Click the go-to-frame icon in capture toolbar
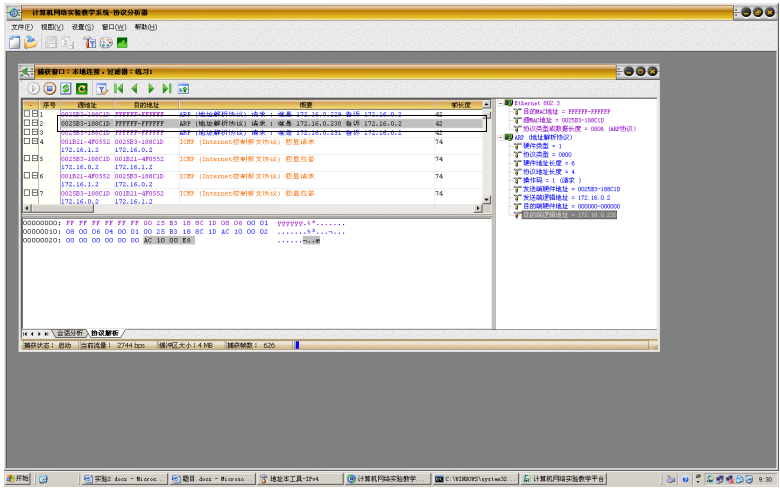 pyautogui.click(x=184, y=89)
